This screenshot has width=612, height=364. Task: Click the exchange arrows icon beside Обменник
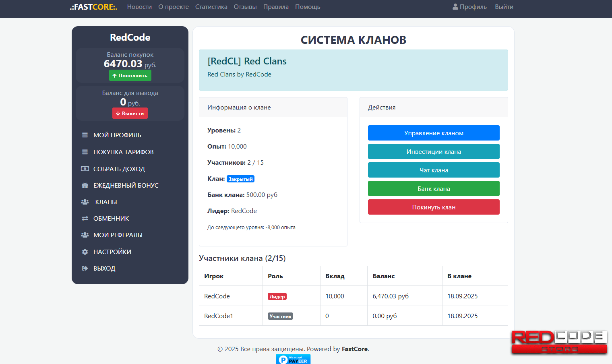click(85, 219)
